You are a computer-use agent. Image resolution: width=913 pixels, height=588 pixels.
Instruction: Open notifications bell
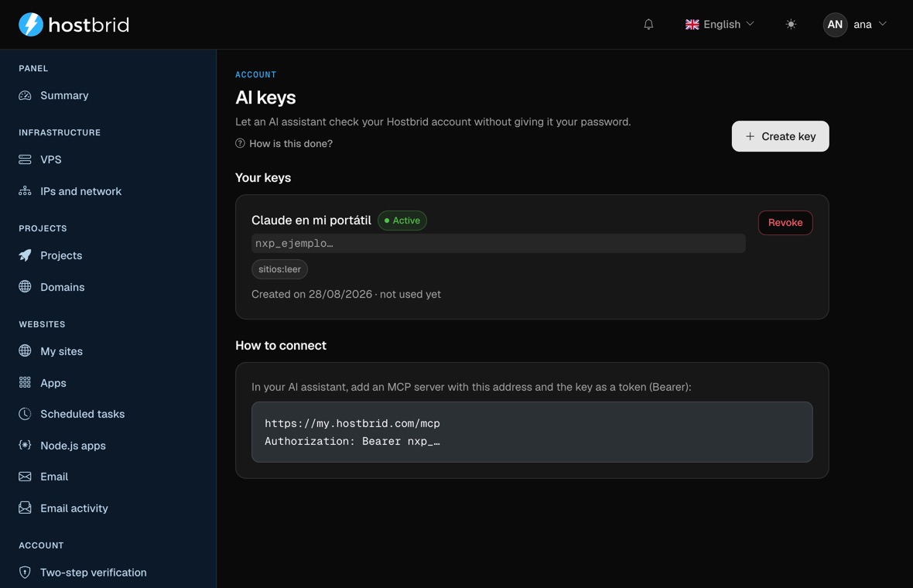(648, 25)
